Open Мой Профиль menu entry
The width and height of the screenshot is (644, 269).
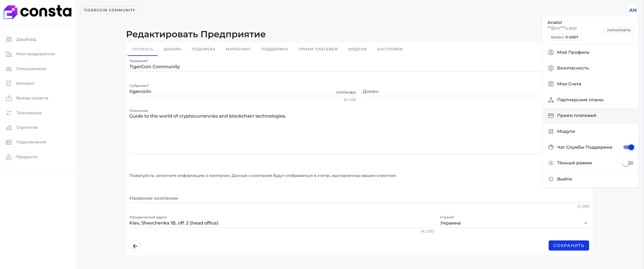pyautogui.click(x=590, y=52)
